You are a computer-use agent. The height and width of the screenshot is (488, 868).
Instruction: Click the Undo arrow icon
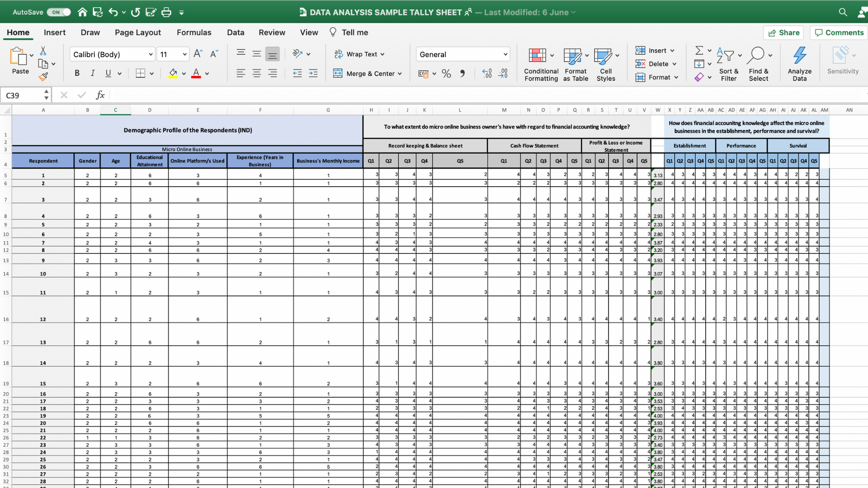coord(113,12)
